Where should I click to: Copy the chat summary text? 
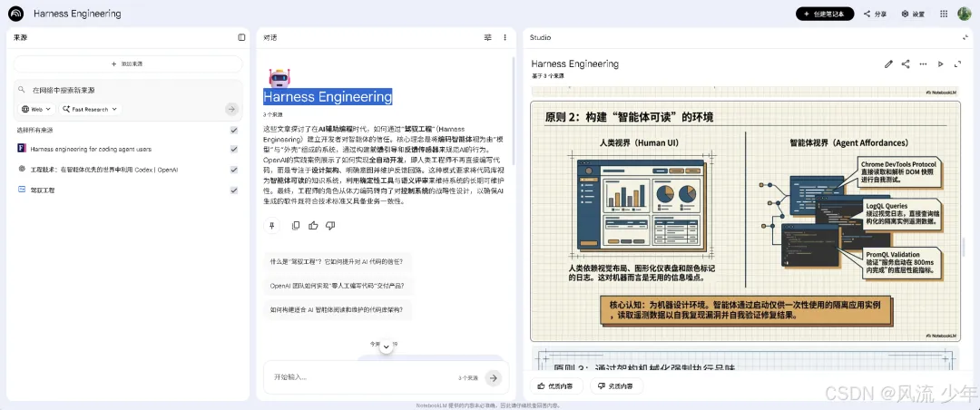[296, 226]
